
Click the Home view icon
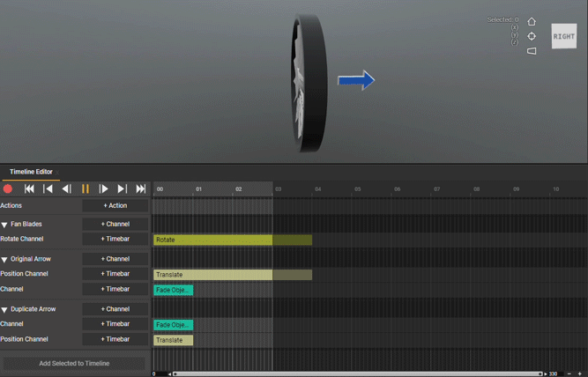click(532, 22)
